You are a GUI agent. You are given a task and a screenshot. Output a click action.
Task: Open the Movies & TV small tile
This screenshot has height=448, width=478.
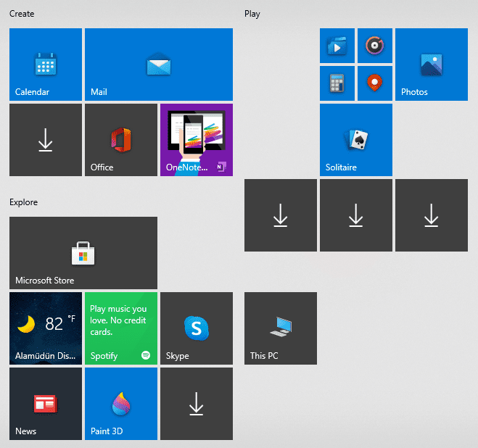point(337,46)
